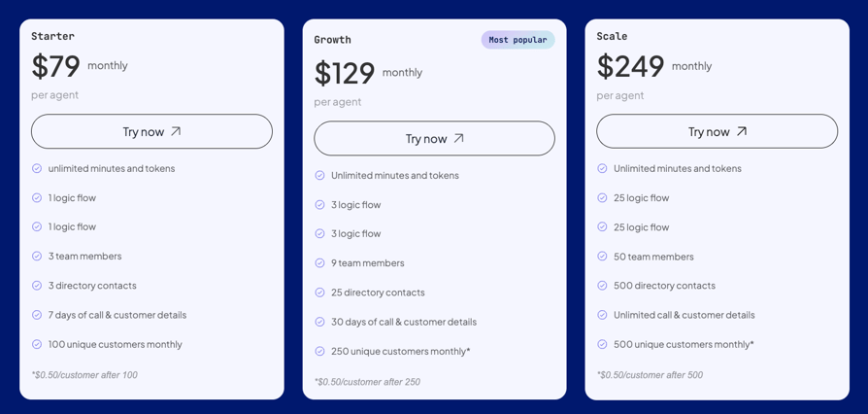Click checkmark icon beside 3 team members

point(37,256)
